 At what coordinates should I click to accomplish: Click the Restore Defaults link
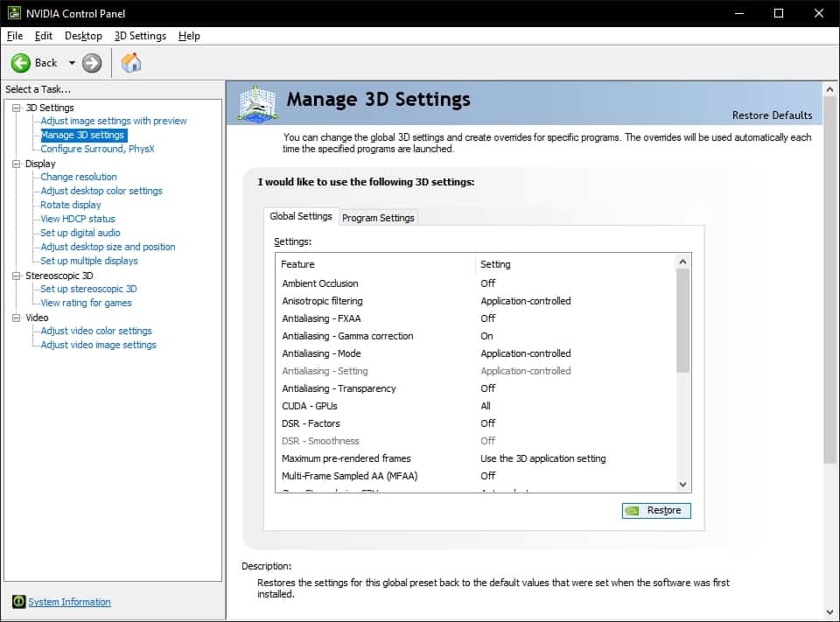click(772, 115)
